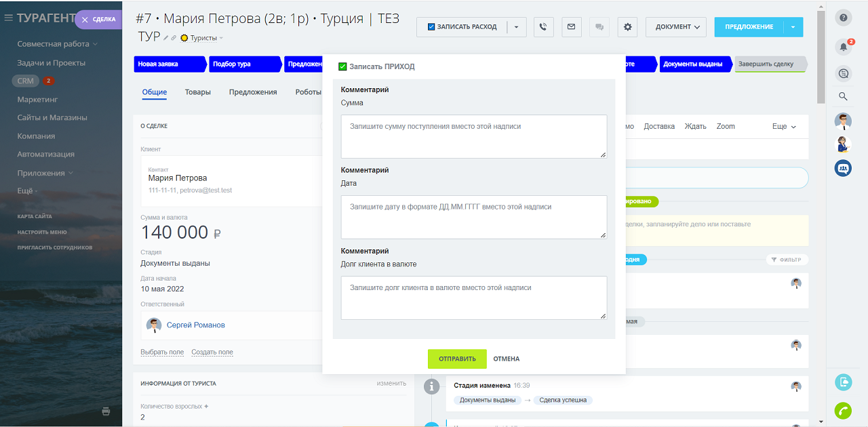Click the ЗАПИСАТЬ РАСХОД button
This screenshot has height=427, width=868.
pyautogui.click(x=462, y=27)
